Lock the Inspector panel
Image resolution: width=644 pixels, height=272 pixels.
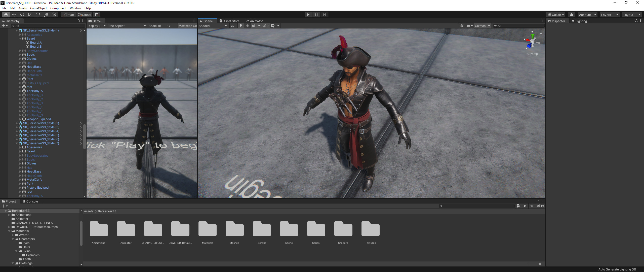636,21
